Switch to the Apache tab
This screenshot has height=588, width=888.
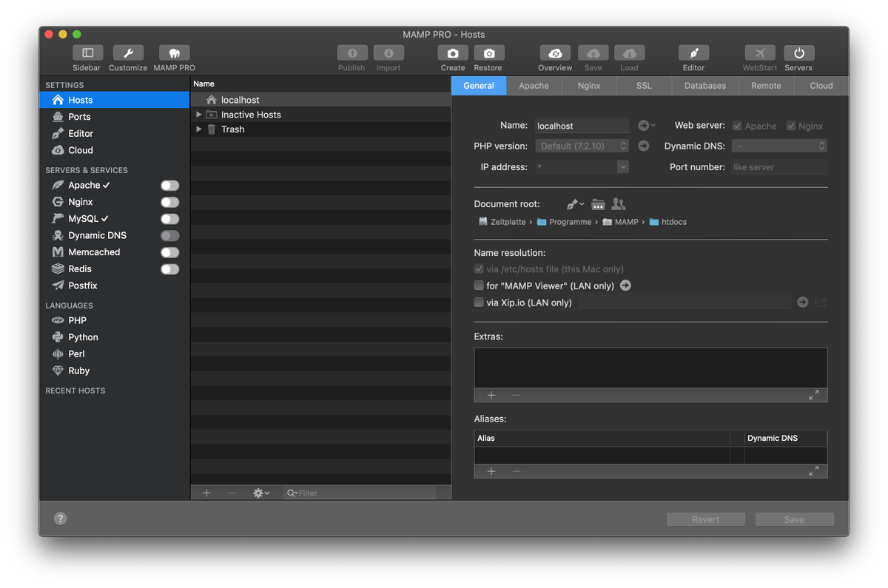(x=534, y=86)
